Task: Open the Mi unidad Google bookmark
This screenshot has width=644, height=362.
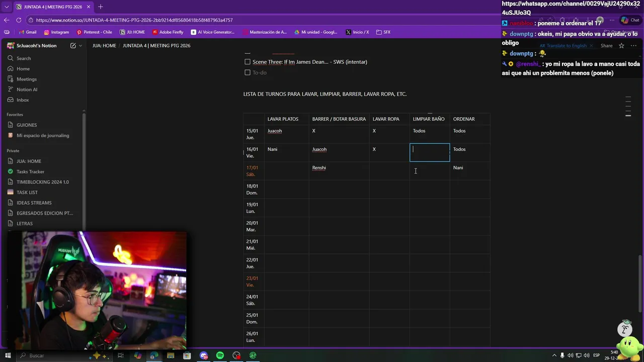Action: pyautogui.click(x=315, y=32)
